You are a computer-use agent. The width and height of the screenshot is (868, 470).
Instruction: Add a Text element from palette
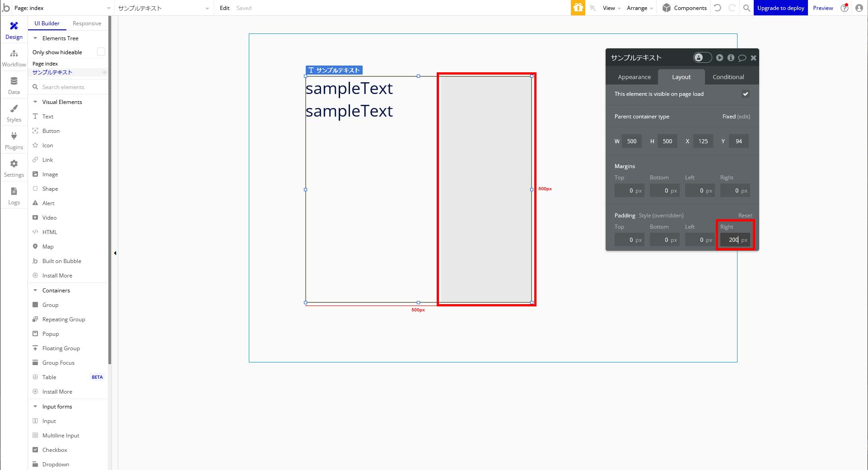[x=48, y=116]
